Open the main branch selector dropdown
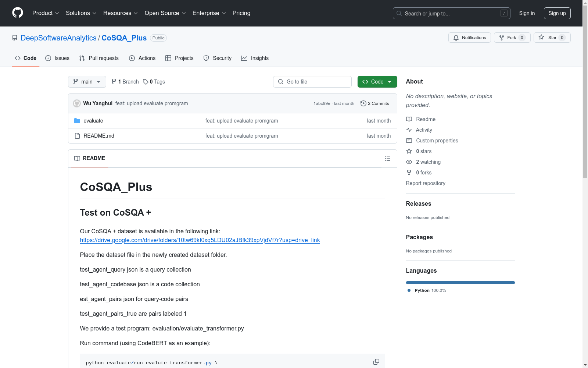This screenshot has height=368, width=588. tap(87, 82)
